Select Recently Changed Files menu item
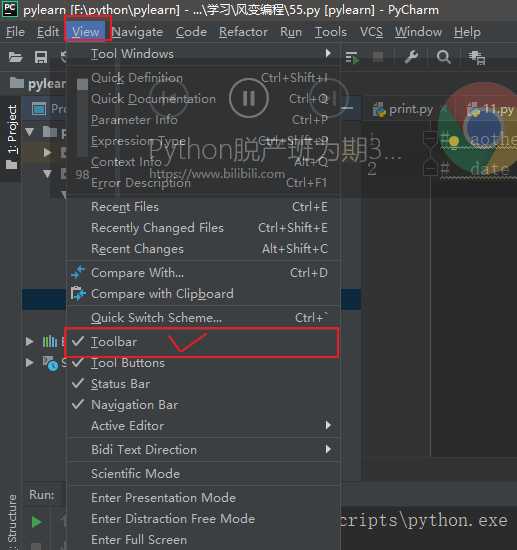Viewport: 517px width, 550px height. [202, 228]
